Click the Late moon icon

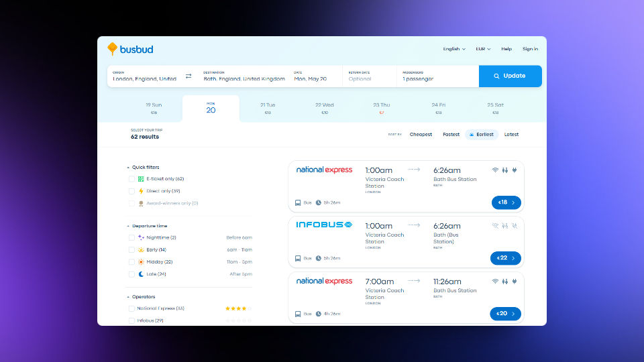click(141, 274)
